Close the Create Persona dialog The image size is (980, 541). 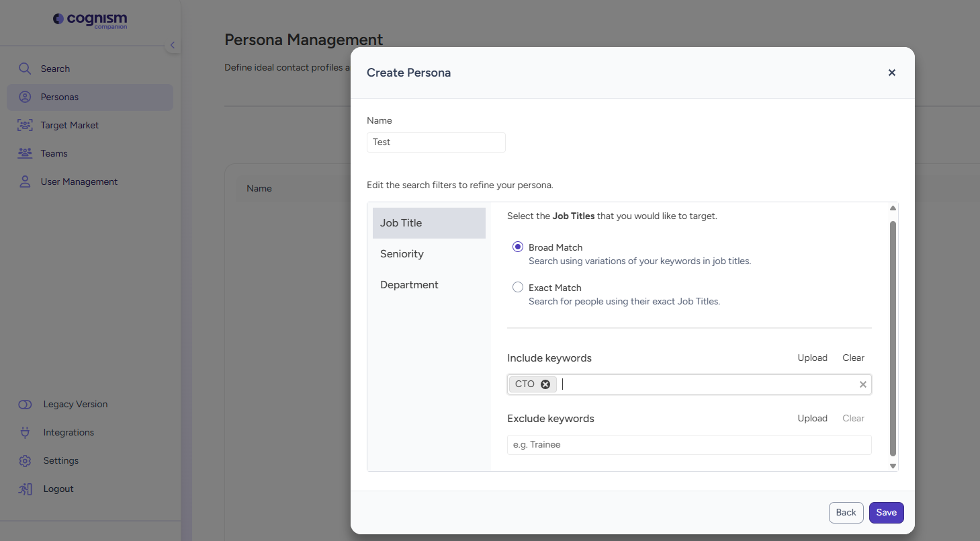(892, 73)
